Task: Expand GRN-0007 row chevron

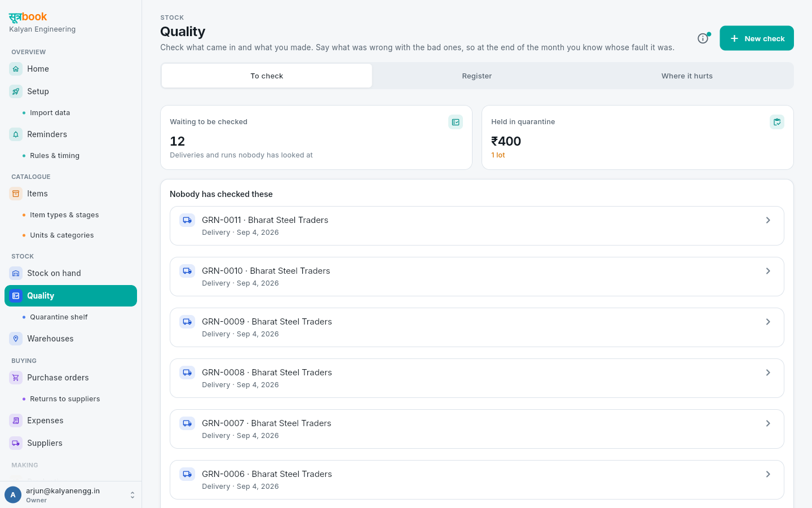Action: tap(768, 423)
